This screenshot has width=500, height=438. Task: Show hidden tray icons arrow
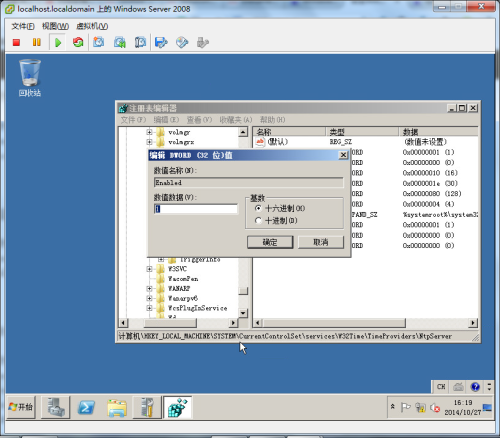tap(393, 407)
